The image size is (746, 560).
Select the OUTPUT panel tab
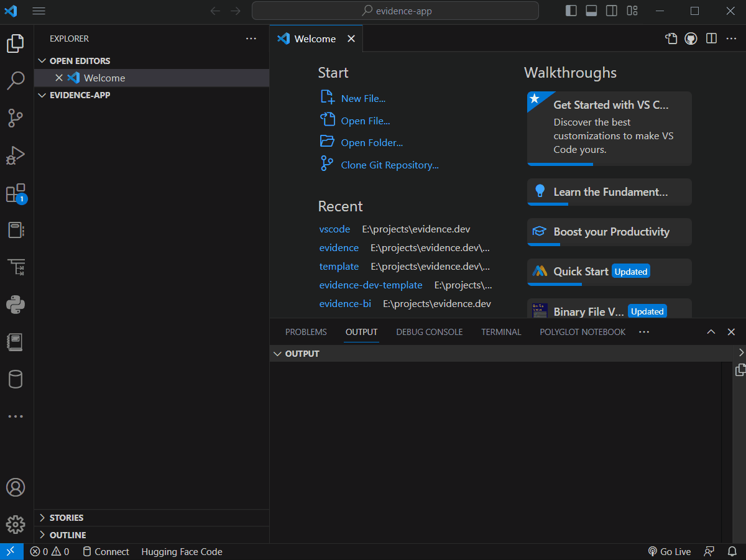click(x=361, y=332)
